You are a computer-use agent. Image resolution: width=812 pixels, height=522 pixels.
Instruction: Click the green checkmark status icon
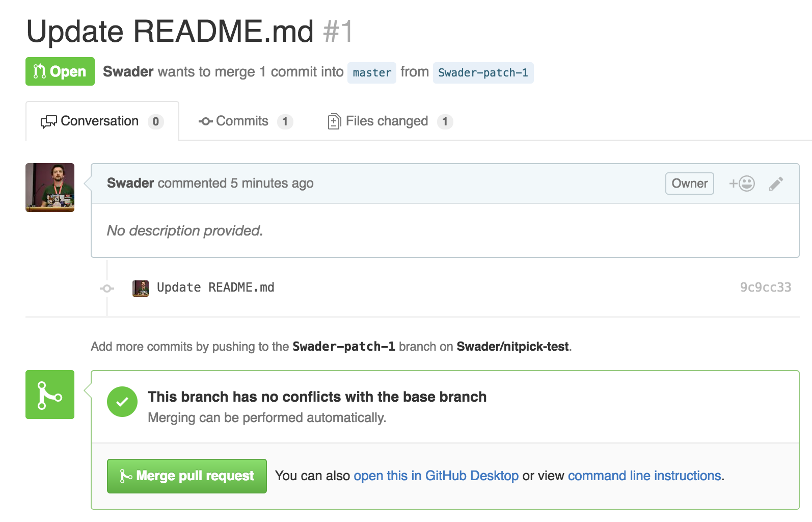(122, 402)
